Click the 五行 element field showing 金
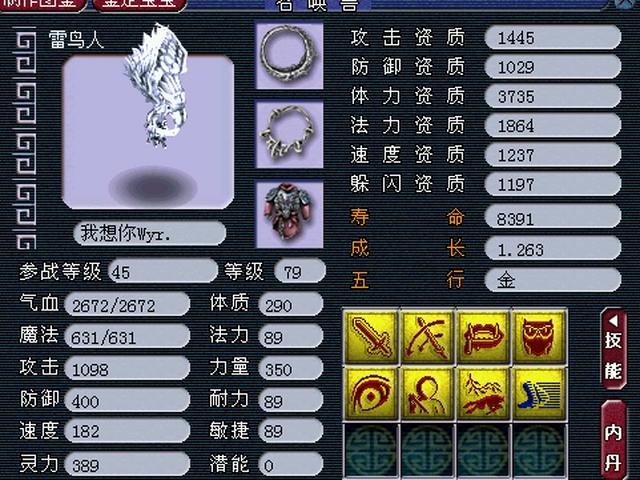The height and width of the screenshot is (480, 640). point(553,280)
